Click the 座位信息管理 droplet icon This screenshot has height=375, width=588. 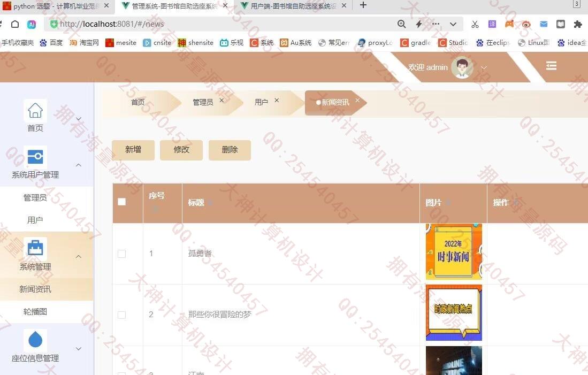click(x=35, y=340)
